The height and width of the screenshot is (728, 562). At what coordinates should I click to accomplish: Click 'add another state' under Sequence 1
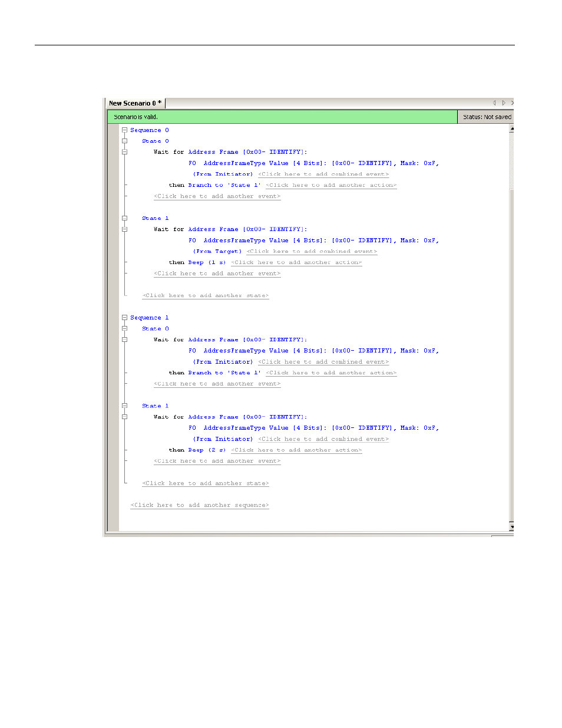click(206, 483)
